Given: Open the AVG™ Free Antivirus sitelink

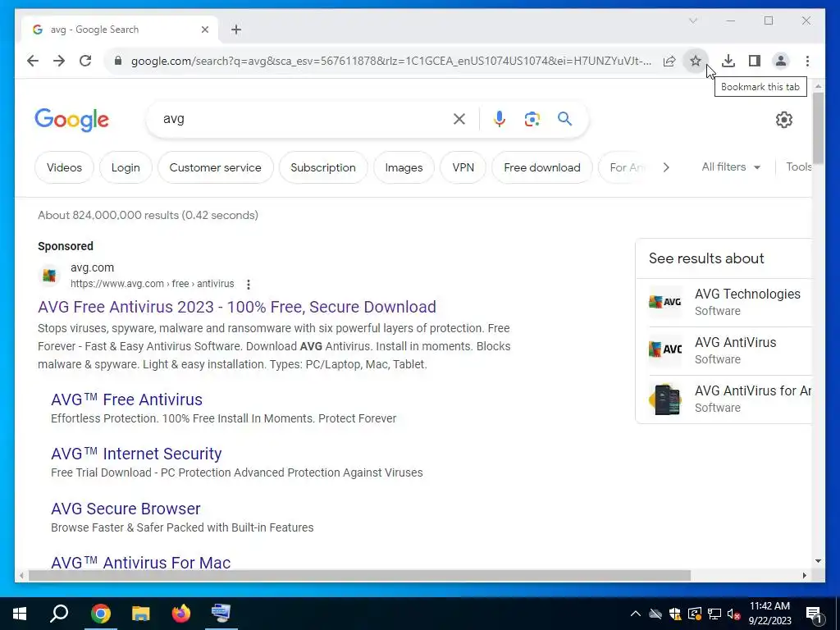Looking at the screenshot, I should coord(126,399).
